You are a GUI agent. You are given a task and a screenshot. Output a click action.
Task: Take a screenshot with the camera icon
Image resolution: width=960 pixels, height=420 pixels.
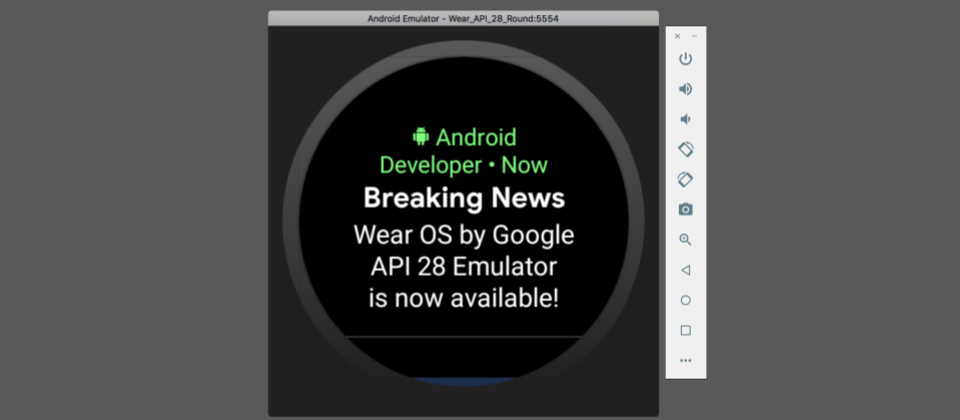[685, 209]
